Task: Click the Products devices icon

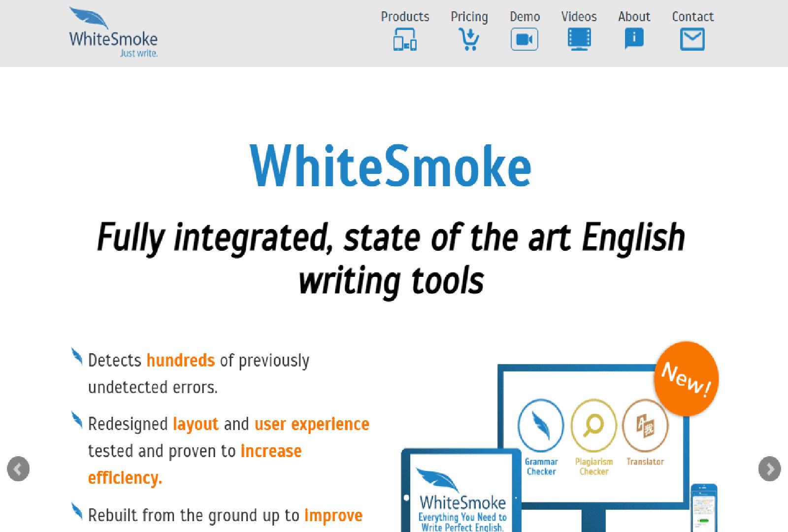Action: (x=405, y=40)
